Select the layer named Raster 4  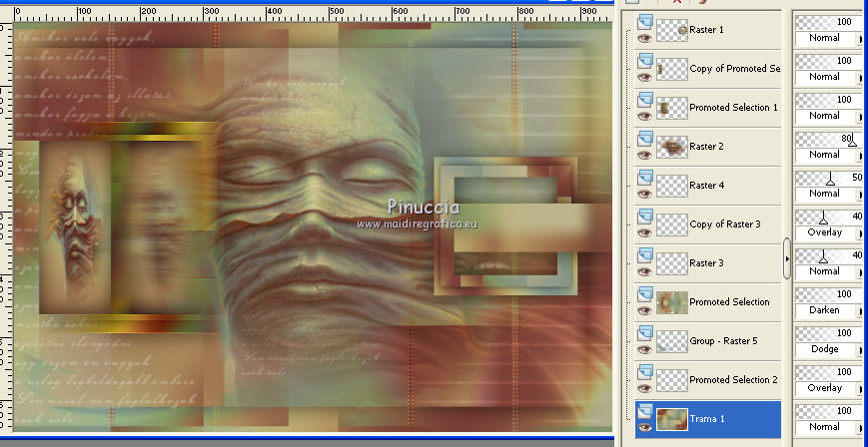[707, 186]
